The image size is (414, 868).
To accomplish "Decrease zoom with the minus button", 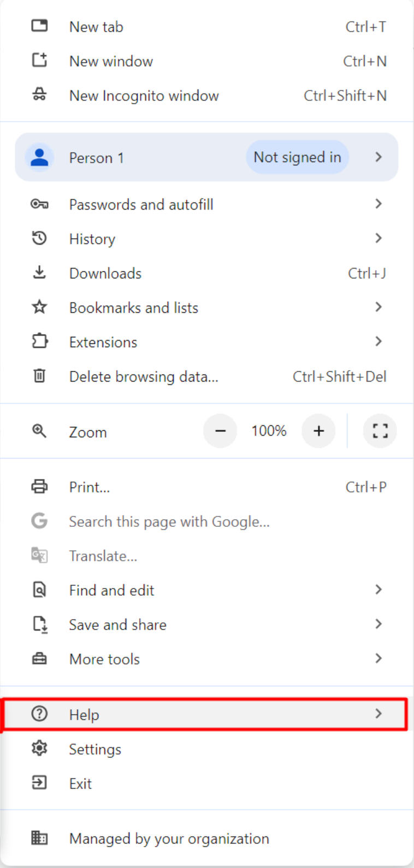I will 220,431.
